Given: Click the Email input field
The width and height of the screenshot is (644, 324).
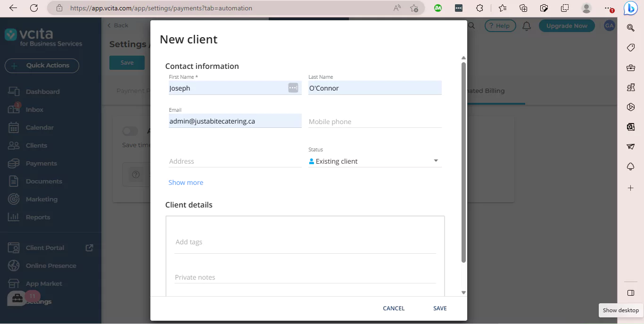Looking at the screenshot, I should coord(235,121).
